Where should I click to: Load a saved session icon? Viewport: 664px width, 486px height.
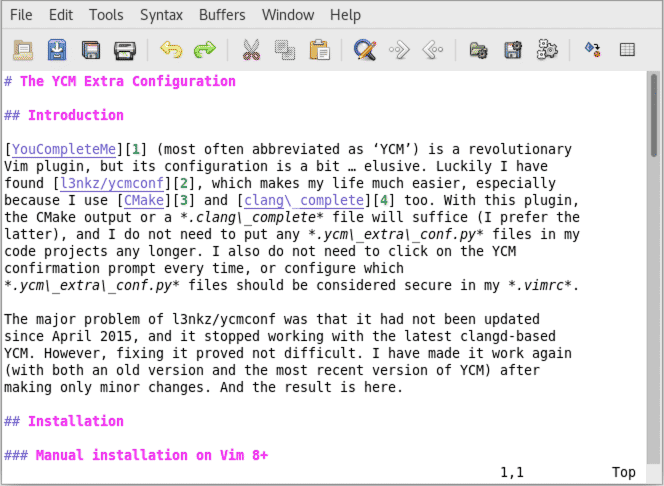[479, 49]
